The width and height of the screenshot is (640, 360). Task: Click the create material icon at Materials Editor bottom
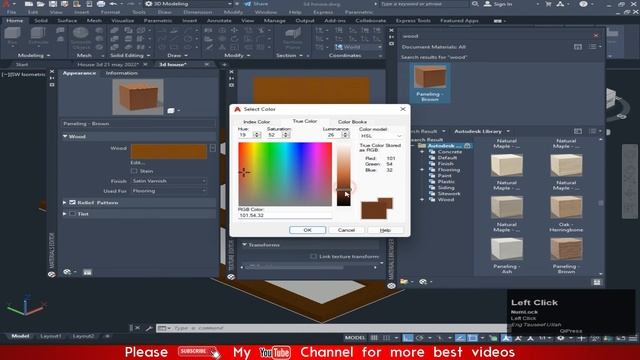(67, 272)
